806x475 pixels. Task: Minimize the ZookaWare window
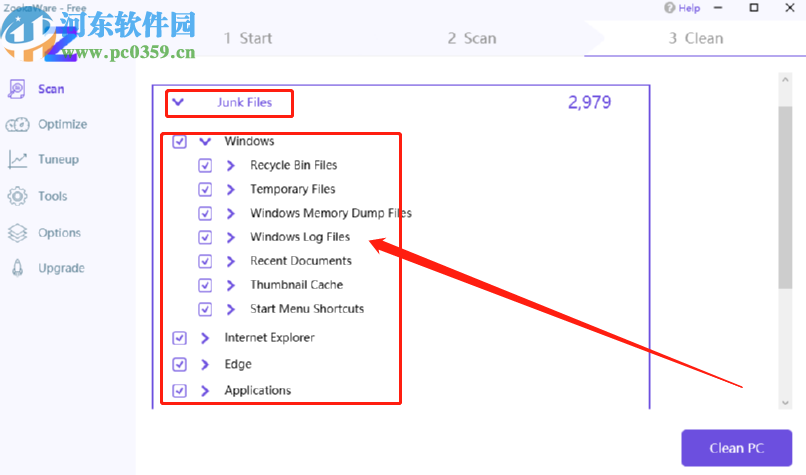(718, 8)
